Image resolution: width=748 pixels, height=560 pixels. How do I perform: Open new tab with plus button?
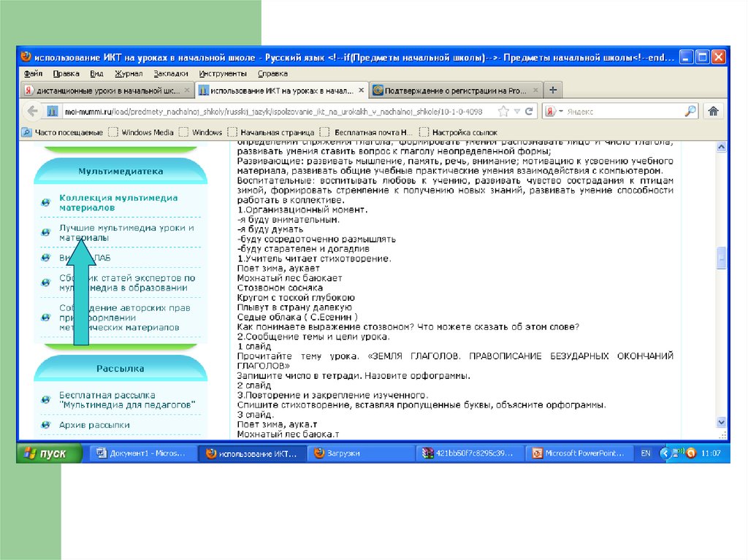(553, 91)
